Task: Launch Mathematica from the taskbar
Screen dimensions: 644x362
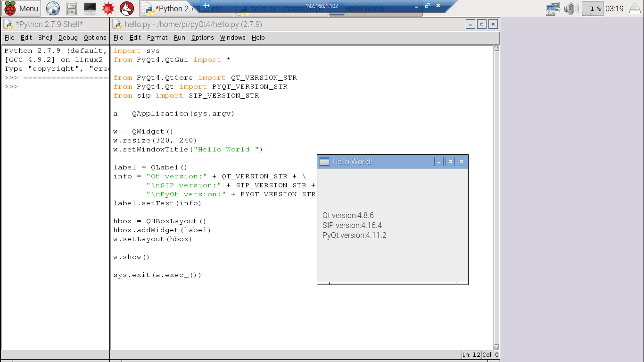Action: [x=107, y=8]
